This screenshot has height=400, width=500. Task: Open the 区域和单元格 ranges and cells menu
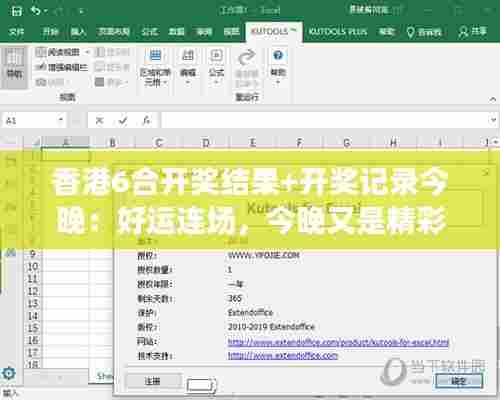(155, 68)
